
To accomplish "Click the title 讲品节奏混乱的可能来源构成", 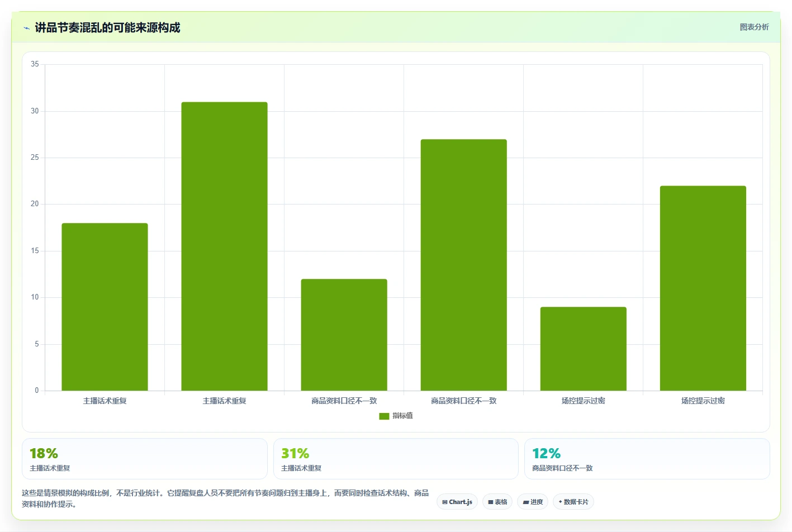I will [107, 27].
